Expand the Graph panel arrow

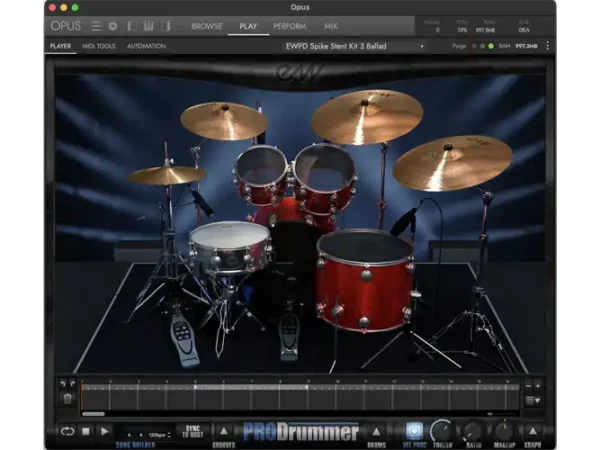(532, 432)
